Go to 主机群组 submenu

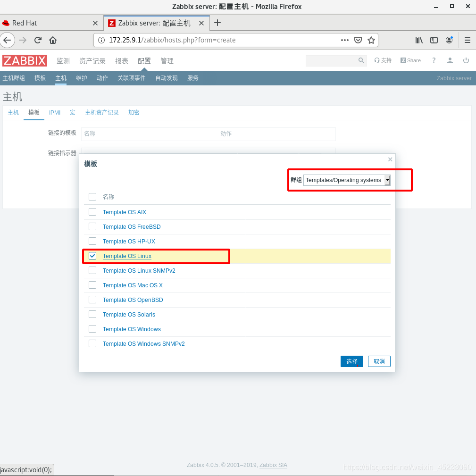(14, 78)
